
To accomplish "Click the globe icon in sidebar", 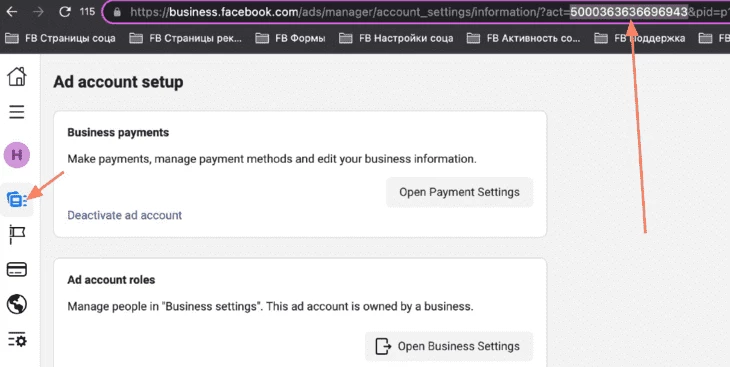I will pyautogui.click(x=17, y=305).
